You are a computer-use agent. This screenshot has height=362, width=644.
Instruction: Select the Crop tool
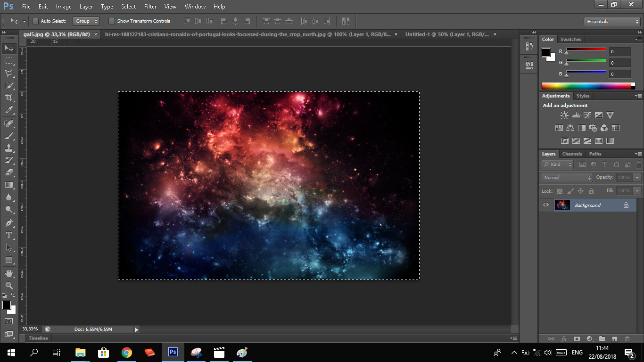click(9, 98)
